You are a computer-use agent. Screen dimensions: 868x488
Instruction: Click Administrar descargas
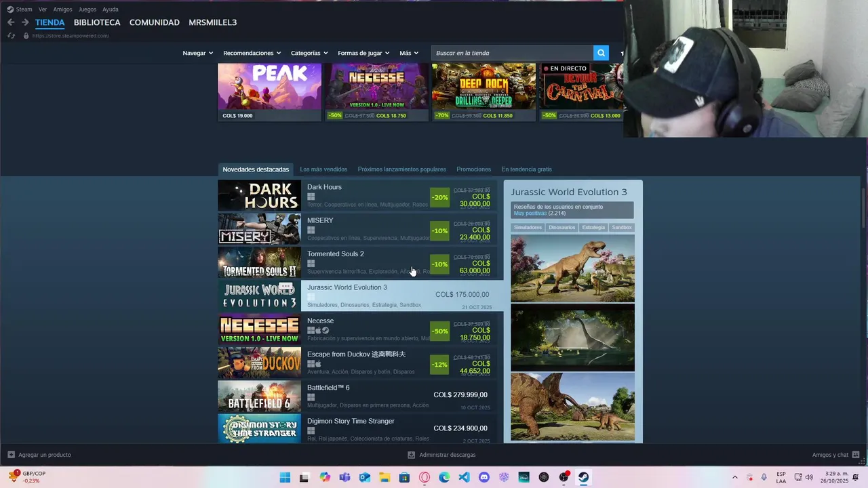(x=441, y=455)
